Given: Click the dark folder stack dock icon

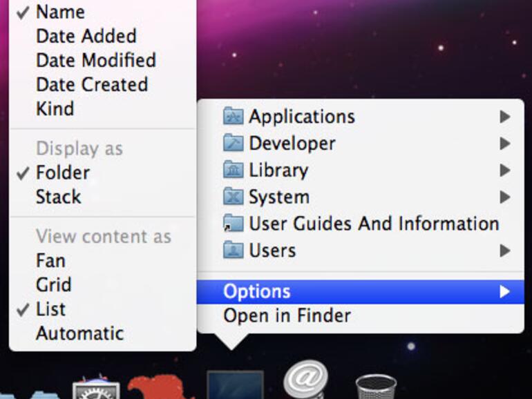Looking at the screenshot, I should pos(235,385).
